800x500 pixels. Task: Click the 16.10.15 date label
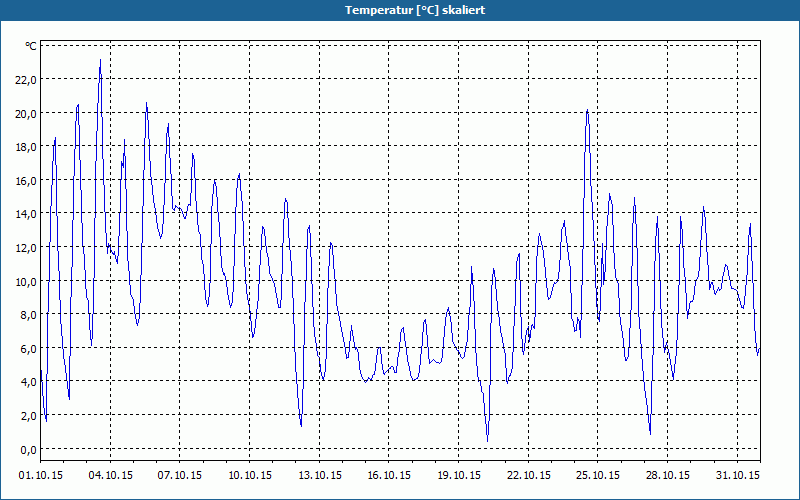click(389, 475)
